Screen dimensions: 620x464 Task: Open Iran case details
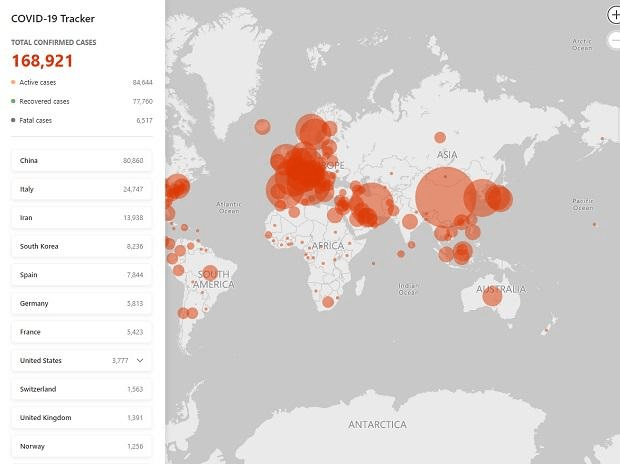pos(82,217)
